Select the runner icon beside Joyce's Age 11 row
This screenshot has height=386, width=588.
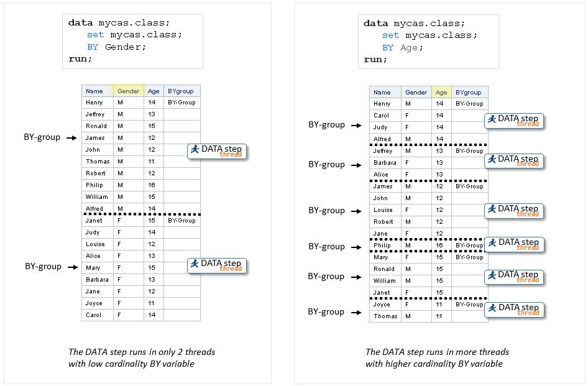[x=492, y=308]
